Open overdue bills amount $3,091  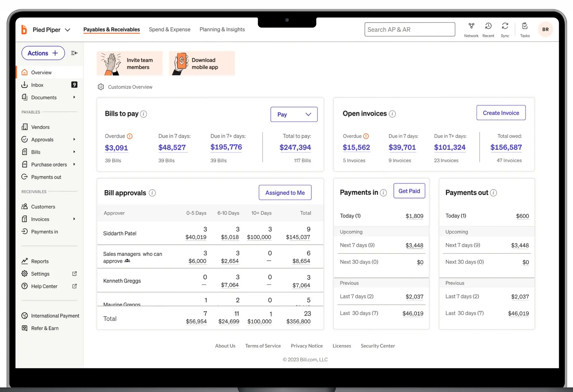pos(116,148)
